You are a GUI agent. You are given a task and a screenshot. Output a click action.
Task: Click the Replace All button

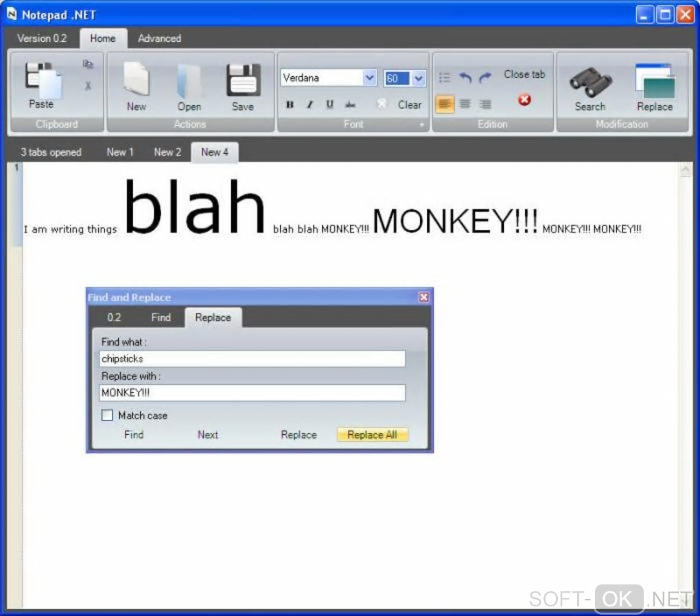(373, 435)
